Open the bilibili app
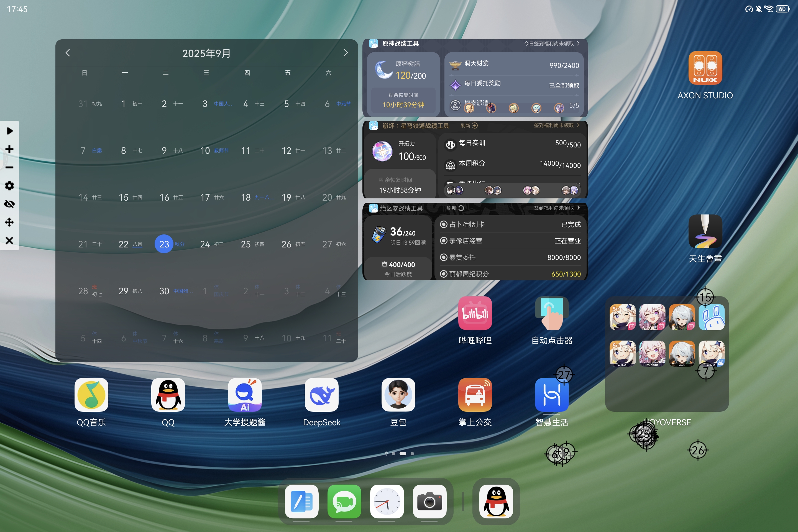The image size is (798, 532). (x=475, y=313)
